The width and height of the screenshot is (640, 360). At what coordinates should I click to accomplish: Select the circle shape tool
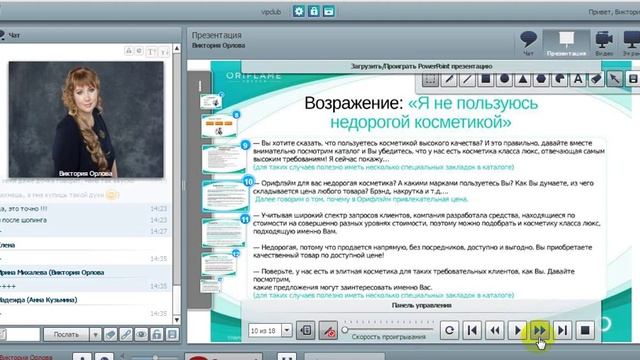pos(504,79)
